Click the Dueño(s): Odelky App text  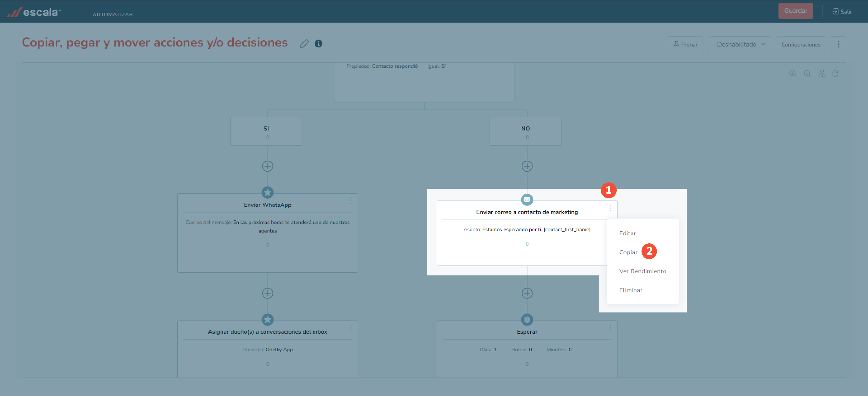point(268,349)
